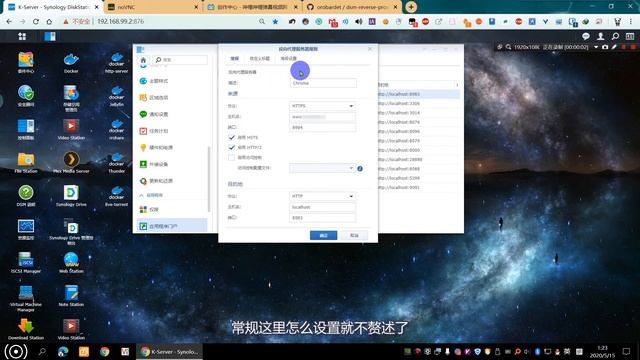
Task: Click info icon beside access control profile
Action: tap(360, 168)
